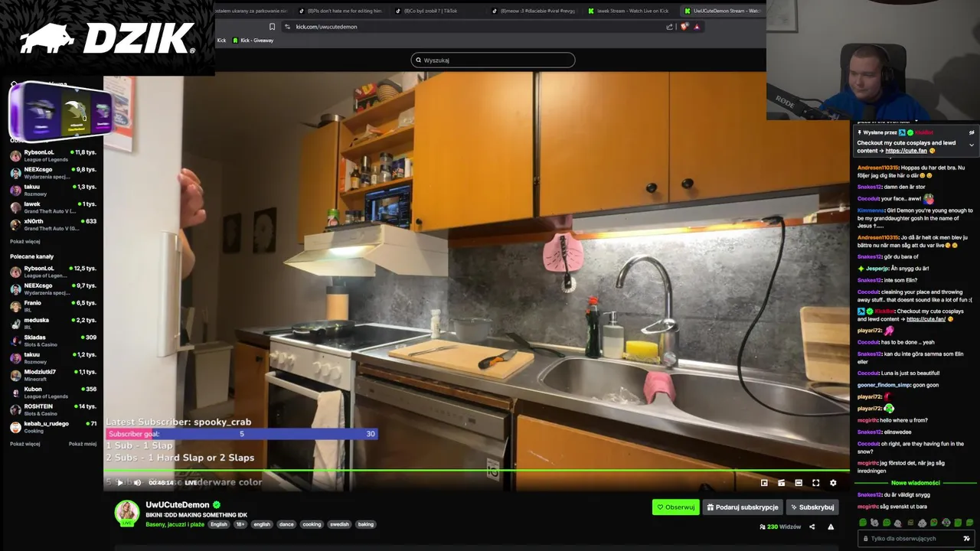Jump to new messages via Nowe wiadomości
This screenshot has height=551, width=980.
coord(915,483)
